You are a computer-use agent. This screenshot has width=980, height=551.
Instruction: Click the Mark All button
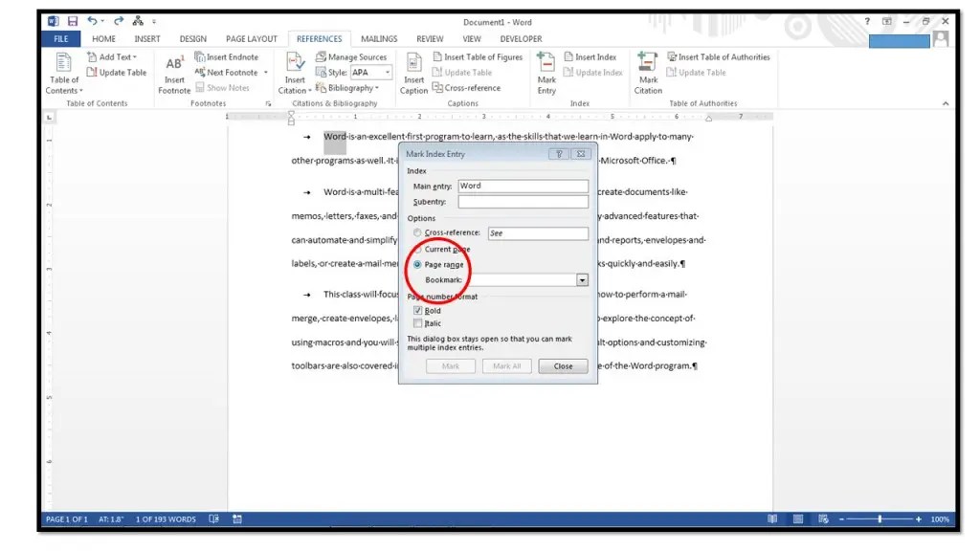point(507,366)
